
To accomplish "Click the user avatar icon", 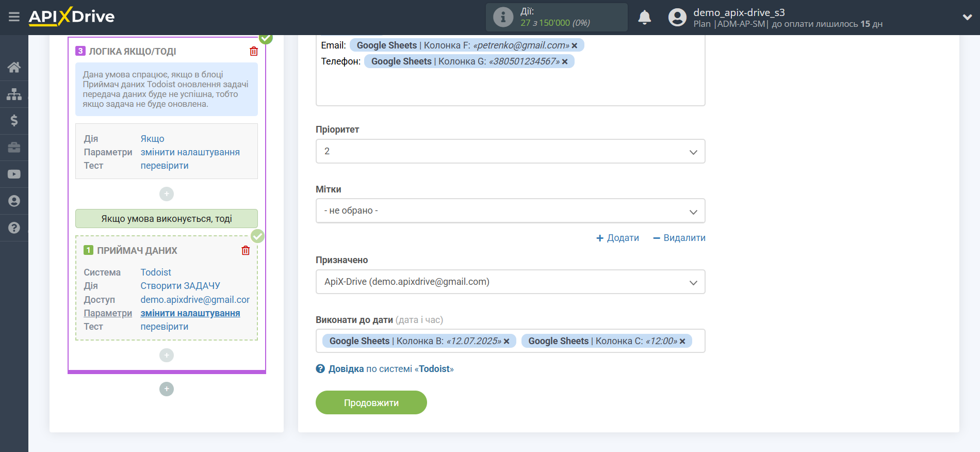I will point(677,17).
